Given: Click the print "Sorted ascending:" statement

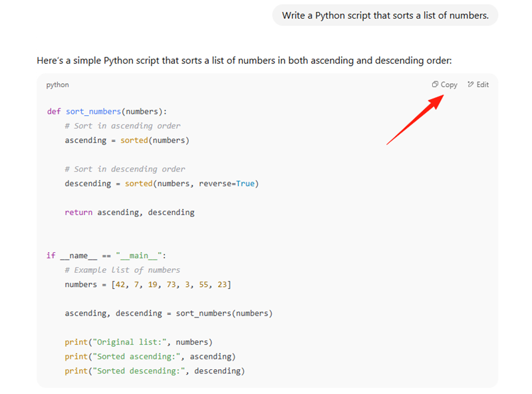Looking at the screenshot, I should tap(150, 357).
